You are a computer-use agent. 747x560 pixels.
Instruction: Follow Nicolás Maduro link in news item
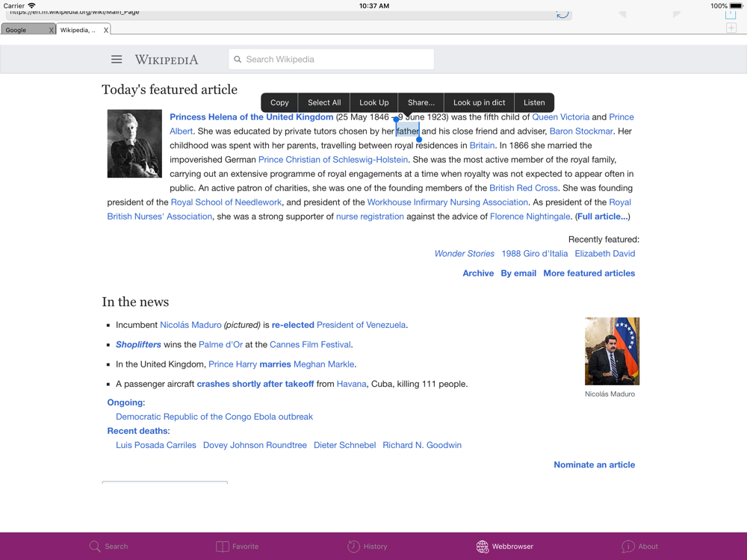tap(190, 326)
